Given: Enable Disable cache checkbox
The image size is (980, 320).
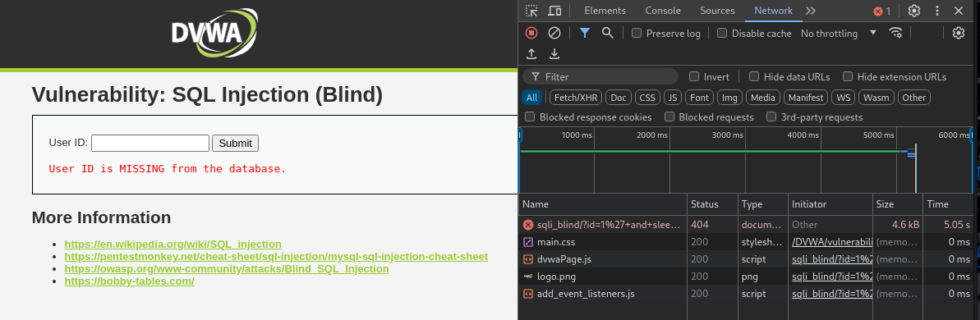Looking at the screenshot, I should [722, 33].
